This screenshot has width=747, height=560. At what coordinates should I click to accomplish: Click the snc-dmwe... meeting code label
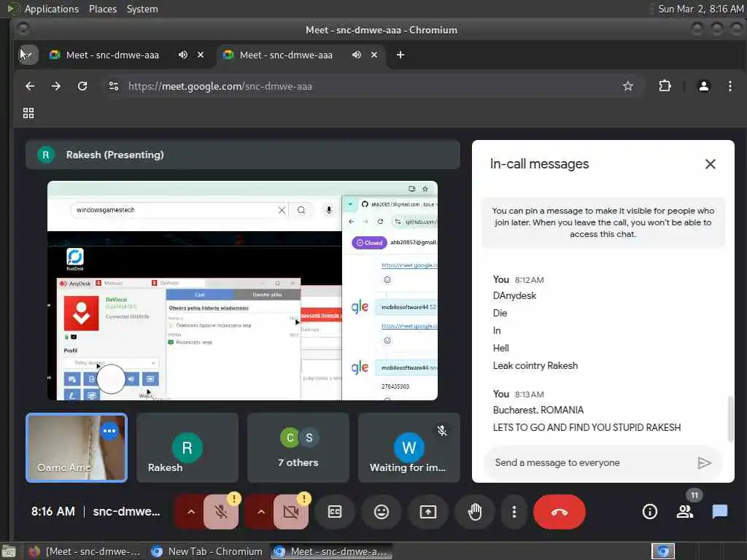click(127, 511)
